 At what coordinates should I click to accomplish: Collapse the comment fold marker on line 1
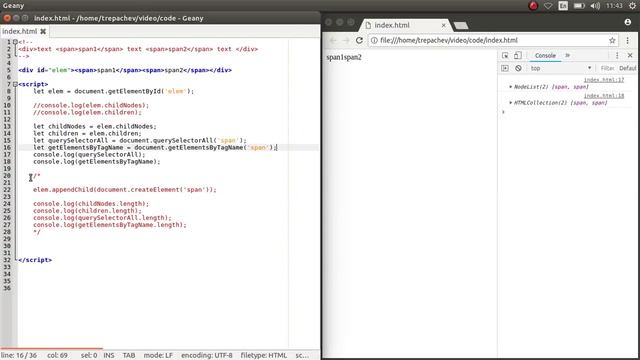point(15,42)
